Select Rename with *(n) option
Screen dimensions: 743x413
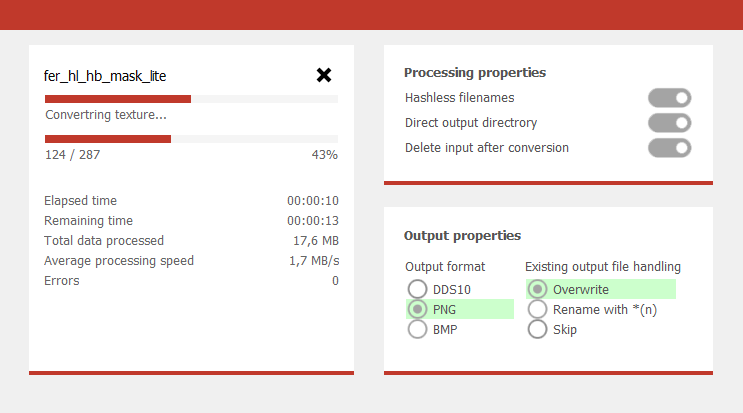pyautogui.click(x=538, y=309)
